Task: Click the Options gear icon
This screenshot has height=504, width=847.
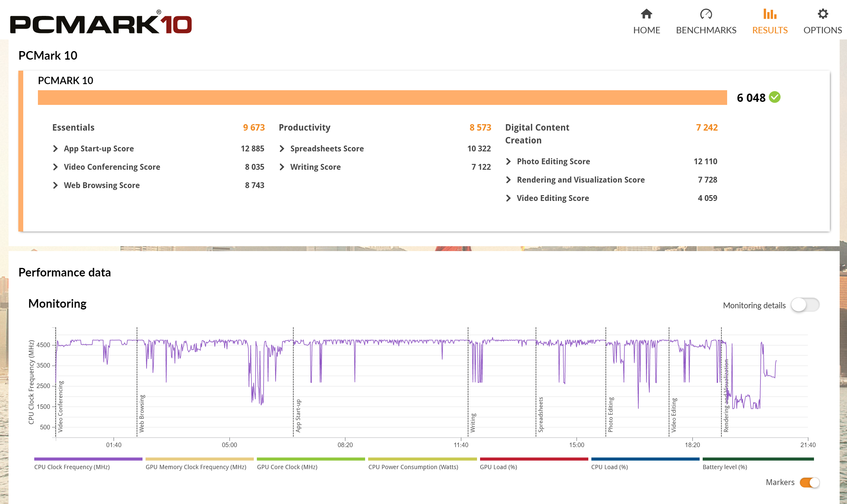Action: (x=823, y=14)
